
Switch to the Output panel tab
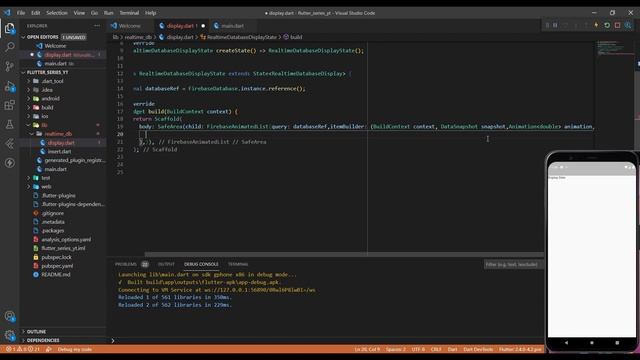166,264
